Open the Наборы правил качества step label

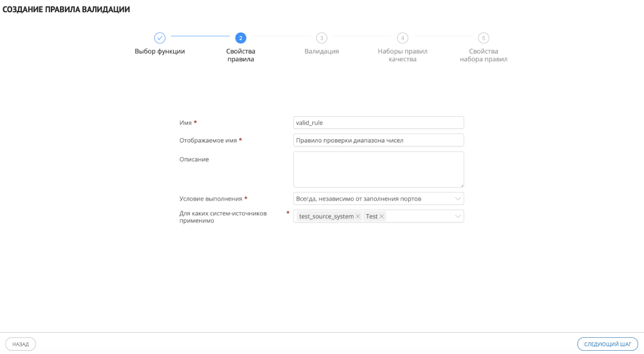click(x=402, y=55)
